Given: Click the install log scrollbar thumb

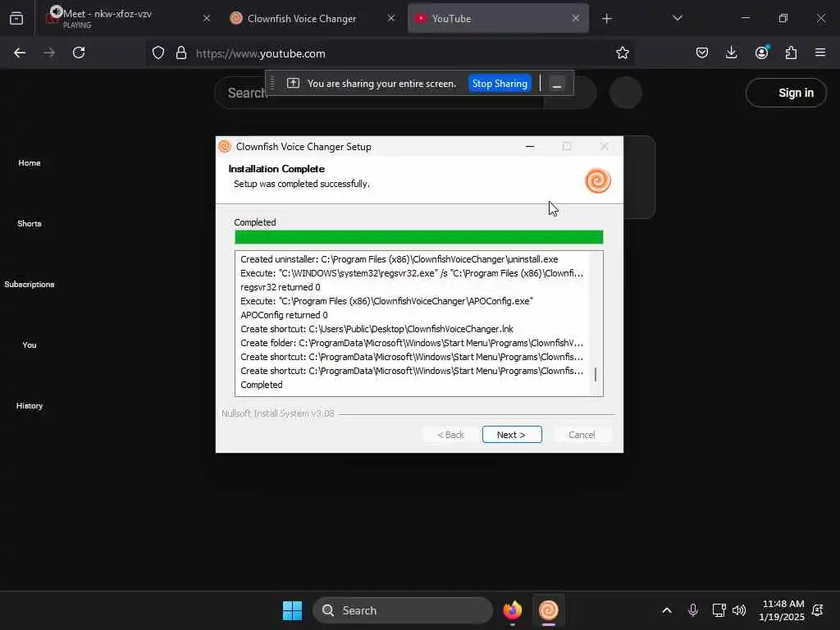Looking at the screenshot, I should pos(596,374).
